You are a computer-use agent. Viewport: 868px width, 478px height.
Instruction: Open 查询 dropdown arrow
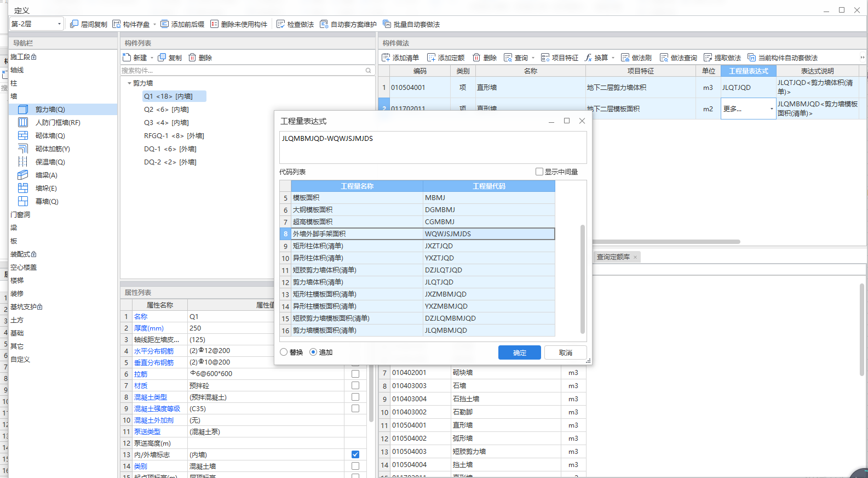533,58
